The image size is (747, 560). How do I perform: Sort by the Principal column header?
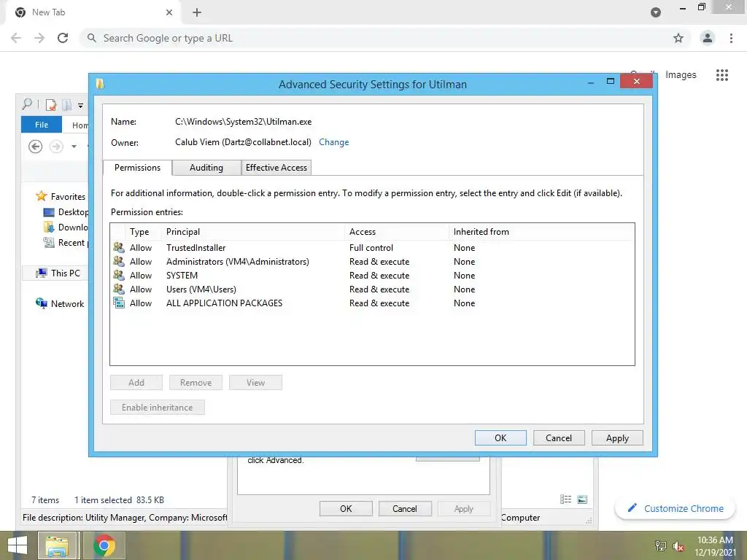(x=253, y=232)
